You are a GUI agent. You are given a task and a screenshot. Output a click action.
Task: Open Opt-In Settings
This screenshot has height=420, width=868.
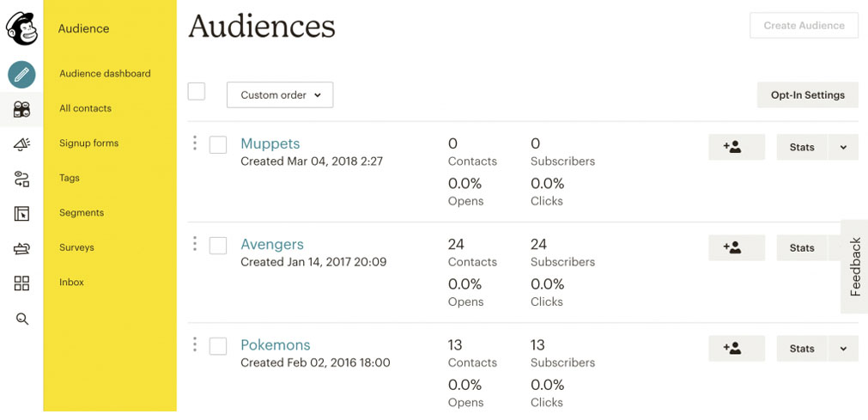(808, 94)
